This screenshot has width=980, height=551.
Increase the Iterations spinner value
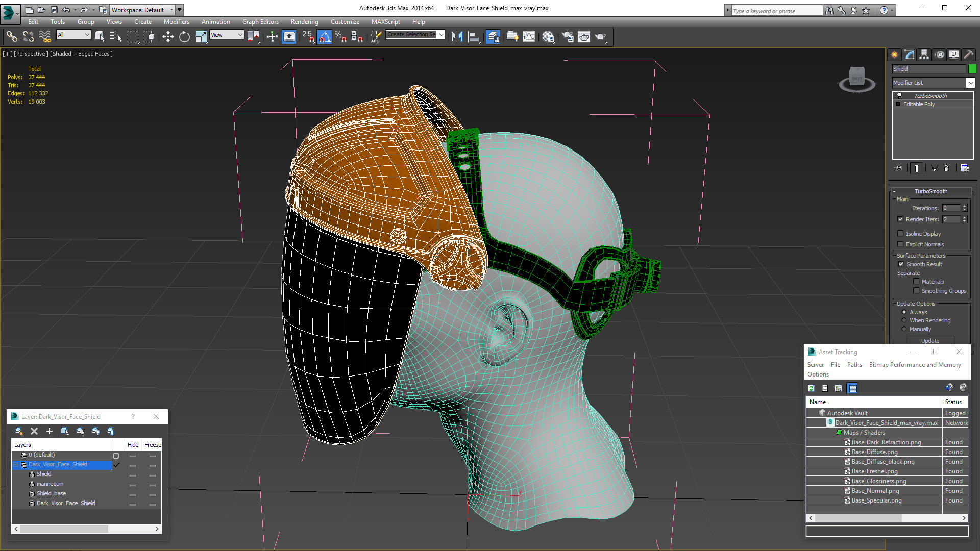965,206
